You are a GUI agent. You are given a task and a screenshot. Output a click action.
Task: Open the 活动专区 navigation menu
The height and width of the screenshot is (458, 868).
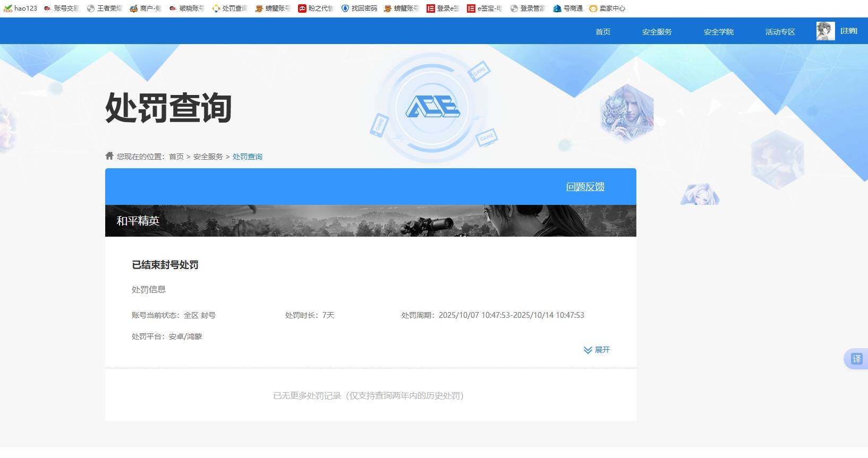tap(780, 32)
